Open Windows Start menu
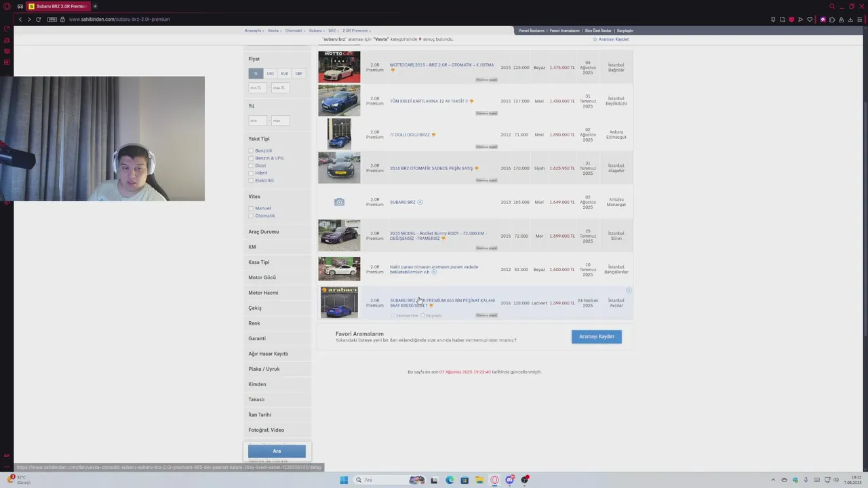Screen dimensions: 868x488 (344, 480)
